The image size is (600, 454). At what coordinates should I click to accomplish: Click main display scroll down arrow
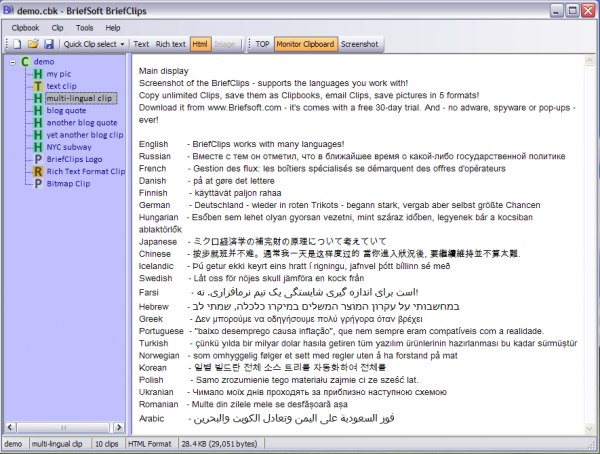click(x=589, y=429)
